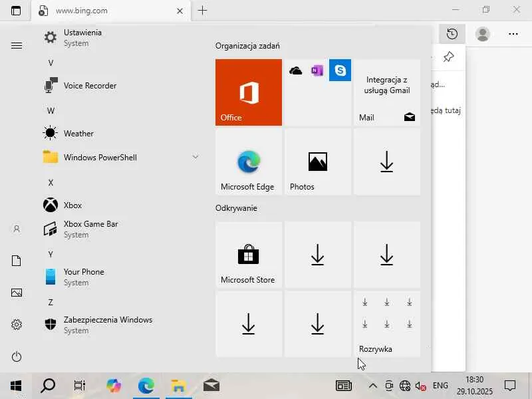Open the Microsoft Store tile

pos(248,255)
